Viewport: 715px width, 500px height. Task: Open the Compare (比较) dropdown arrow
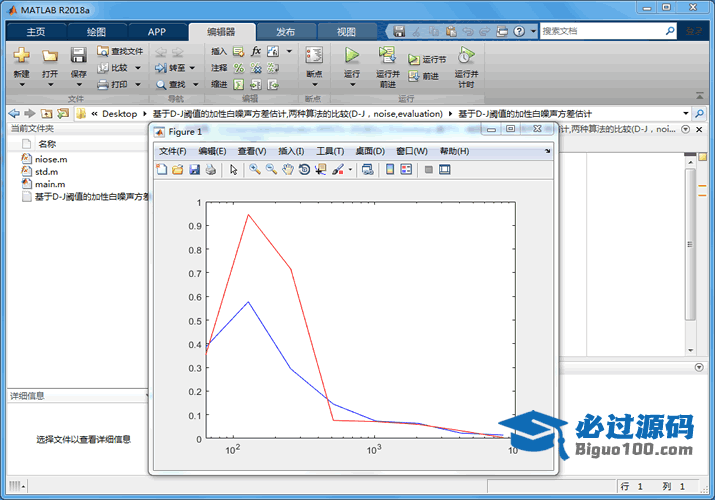tap(138, 68)
